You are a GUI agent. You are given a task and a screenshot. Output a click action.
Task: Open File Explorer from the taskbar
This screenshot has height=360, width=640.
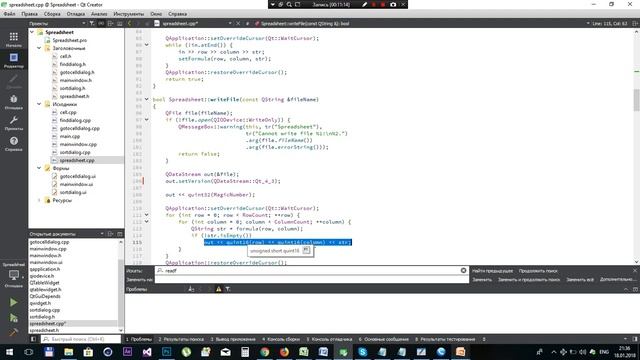(68, 351)
